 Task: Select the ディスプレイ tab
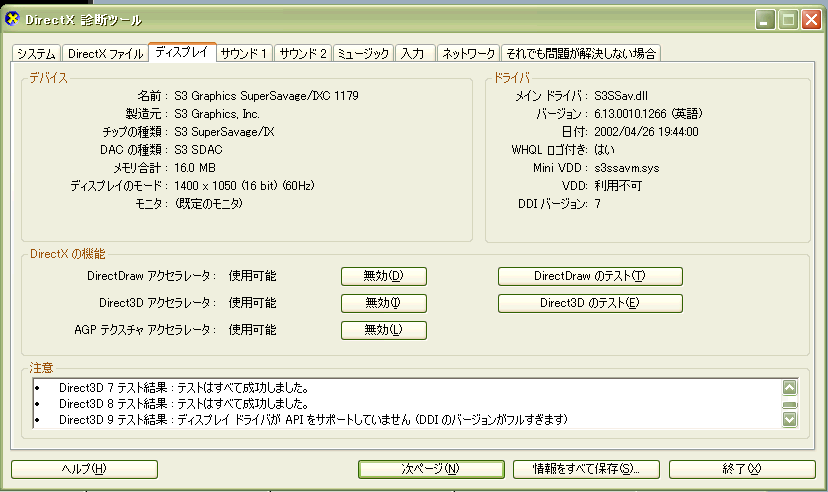pos(181,52)
